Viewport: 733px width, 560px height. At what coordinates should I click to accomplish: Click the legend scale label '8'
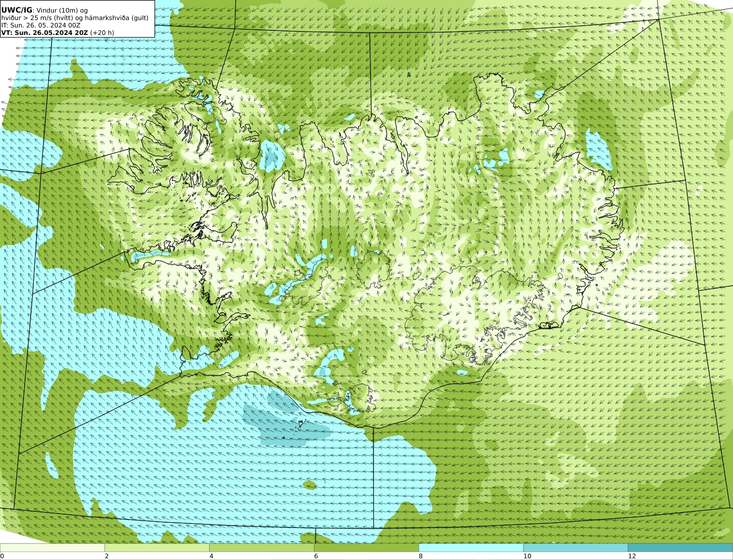pyautogui.click(x=420, y=556)
